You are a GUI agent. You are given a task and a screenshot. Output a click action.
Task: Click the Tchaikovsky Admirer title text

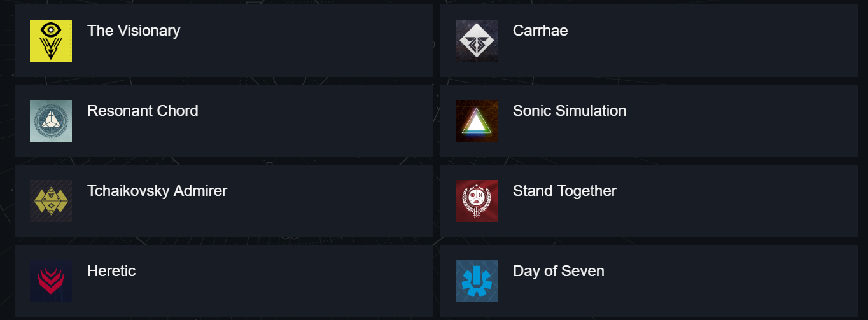157,191
